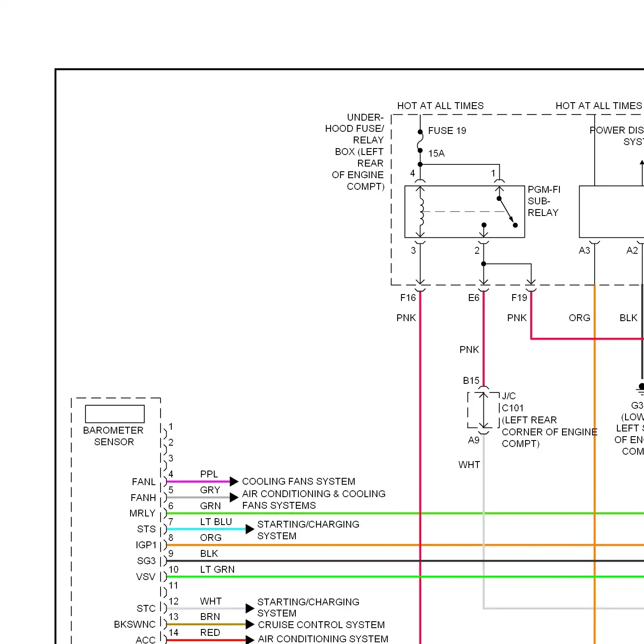644x644 pixels.
Task: Click the BAROMETER SENSOR rectangle block
Action: pos(115,413)
